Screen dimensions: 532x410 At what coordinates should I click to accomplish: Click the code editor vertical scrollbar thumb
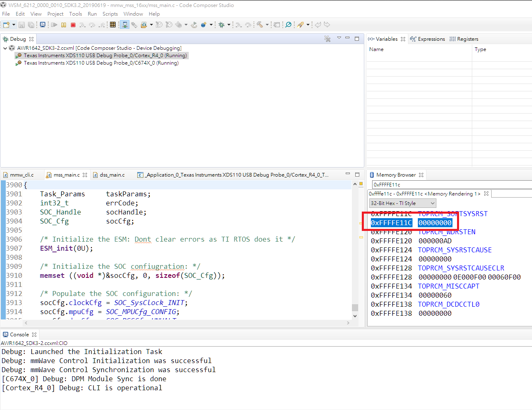tap(355, 307)
